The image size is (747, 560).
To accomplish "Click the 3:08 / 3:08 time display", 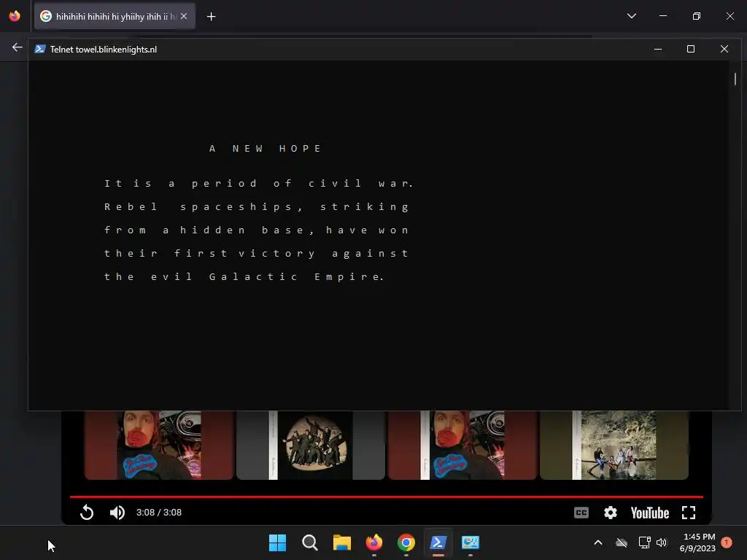I will (159, 513).
